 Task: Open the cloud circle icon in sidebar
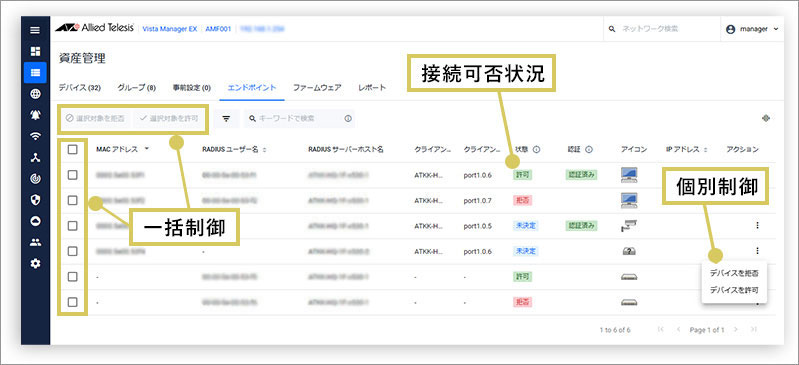[x=35, y=221]
